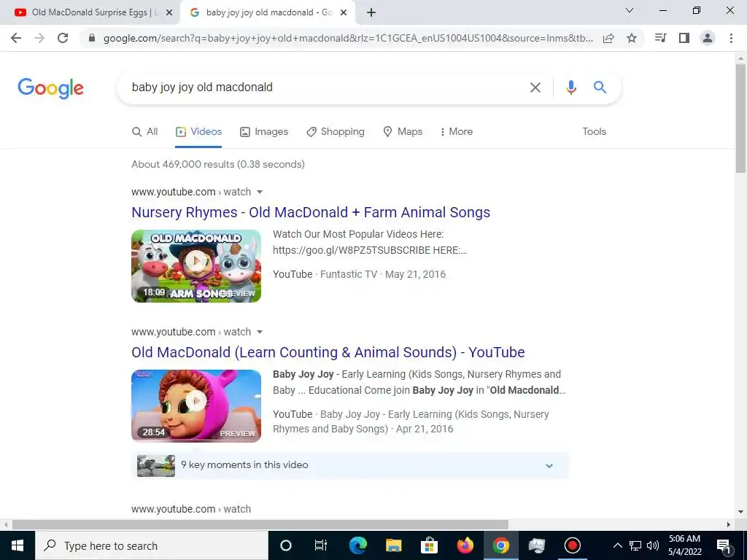Click the Google logo
This screenshot has height=560, width=747.
(x=50, y=88)
